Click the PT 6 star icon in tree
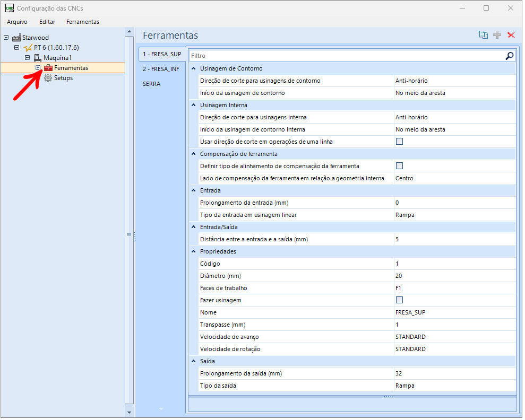The height and width of the screenshot is (420, 525). point(28,48)
